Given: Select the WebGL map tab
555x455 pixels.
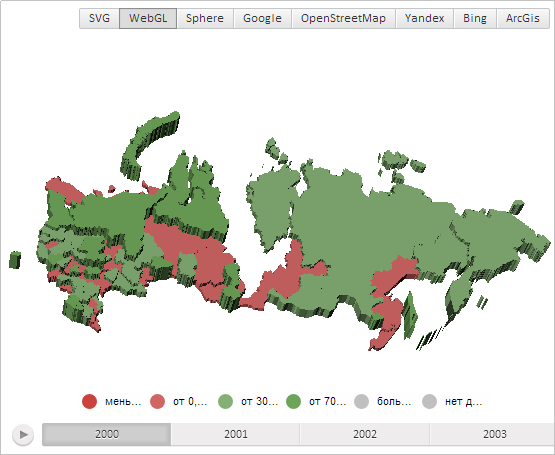Looking at the screenshot, I should tap(148, 18).
